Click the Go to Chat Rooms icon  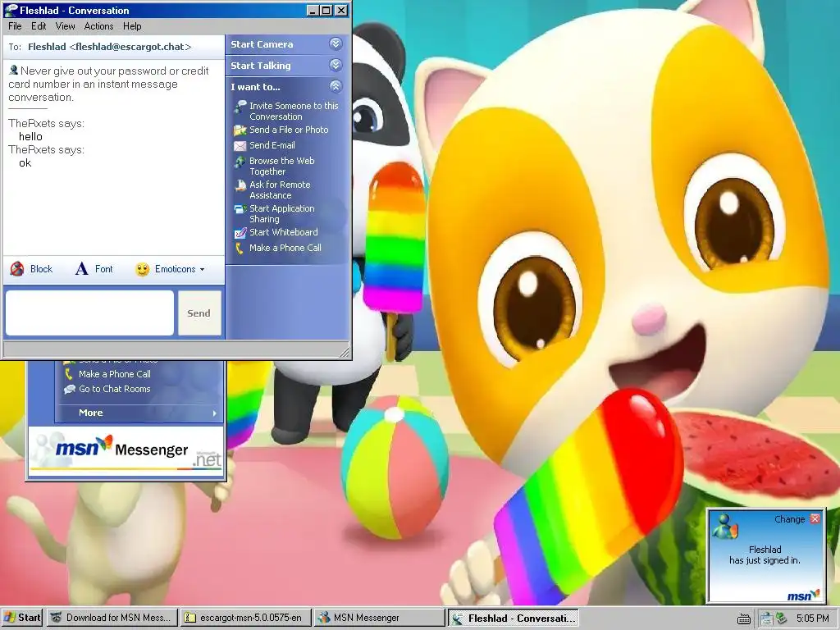pos(69,390)
